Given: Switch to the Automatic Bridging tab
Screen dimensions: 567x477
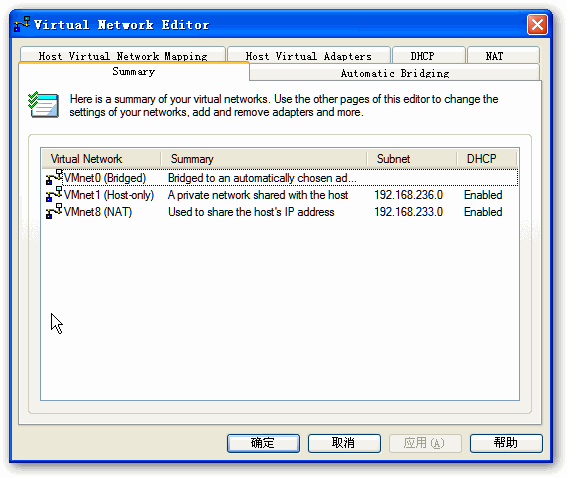Looking at the screenshot, I should coord(395,73).
